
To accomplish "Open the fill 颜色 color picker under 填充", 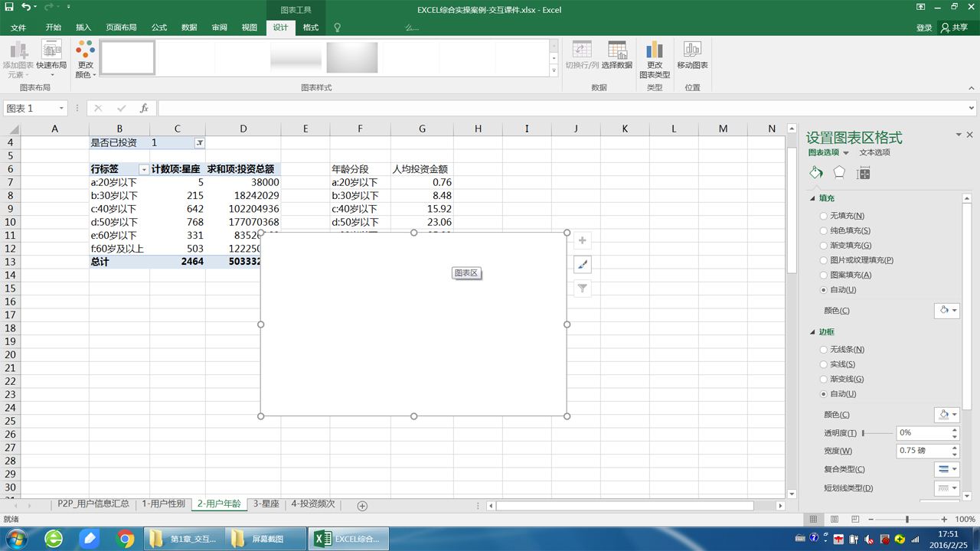I will pyautogui.click(x=947, y=311).
